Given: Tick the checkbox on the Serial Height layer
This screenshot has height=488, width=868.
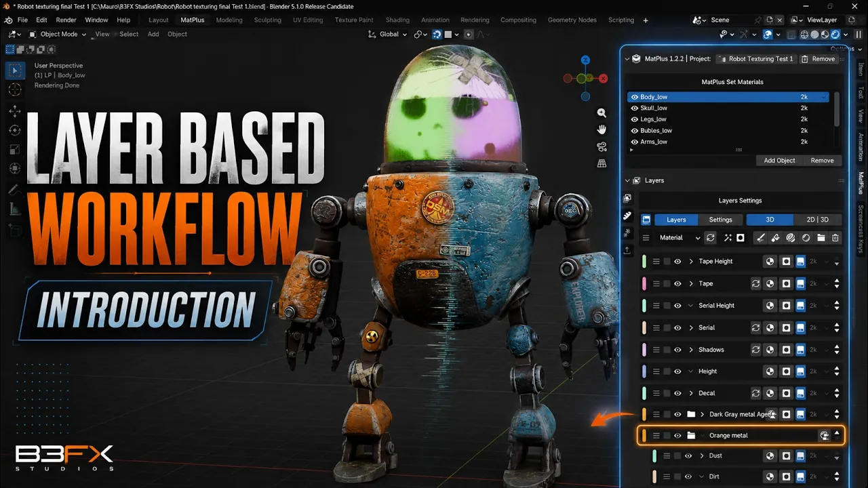Looking at the screenshot, I should click(667, 306).
